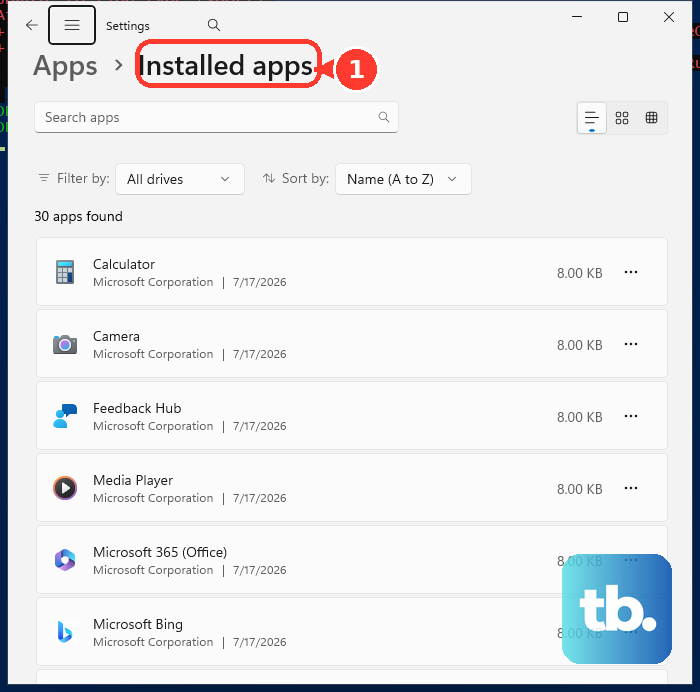Click the Calculator app icon

[x=65, y=272]
